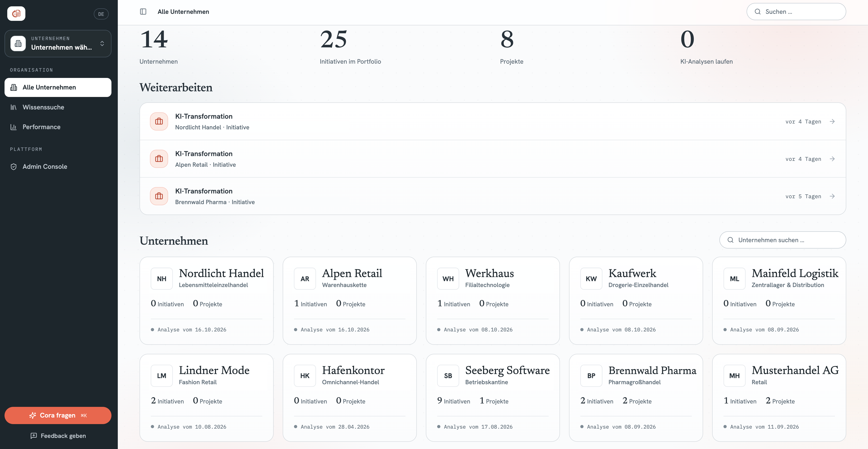The image size is (868, 449).
Task: Toggle the sidebar panel icon
Action: (143, 12)
